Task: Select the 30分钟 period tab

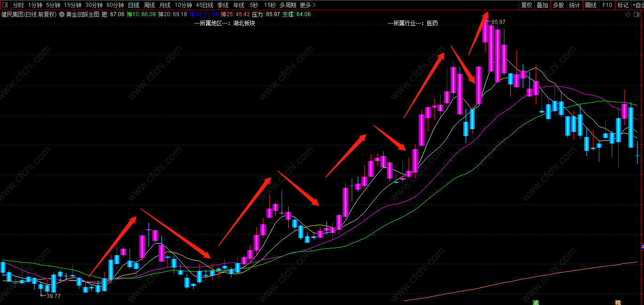Action: [94, 5]
